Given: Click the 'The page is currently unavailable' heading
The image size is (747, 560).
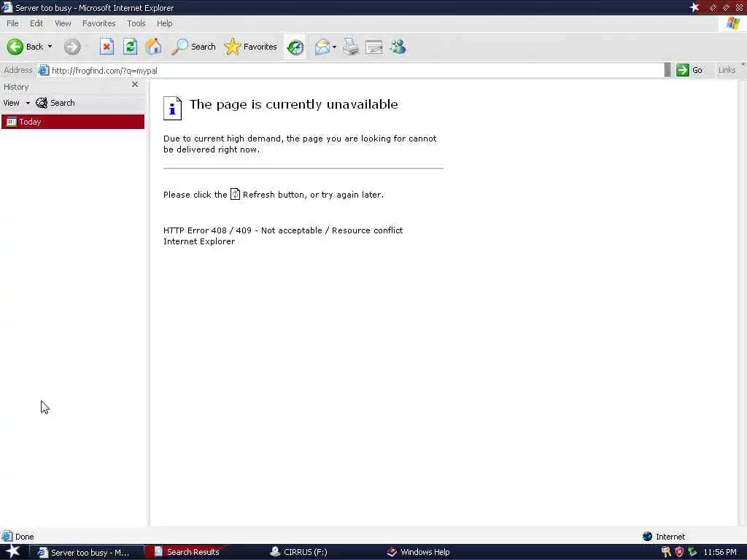Looking at the screenshot, I should click(x=293, y=104).
